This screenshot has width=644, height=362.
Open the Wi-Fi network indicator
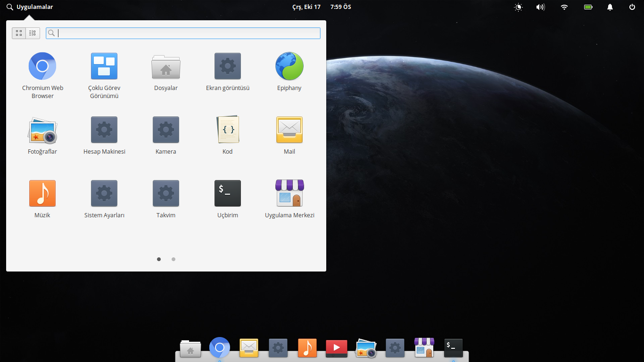point(564,7)
